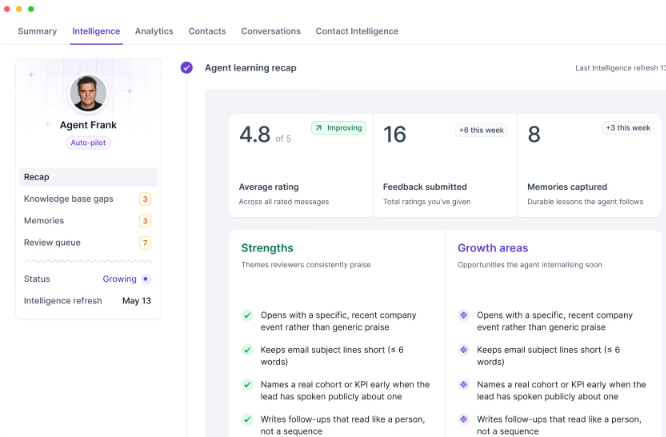Screen dimensions: 666x437
Task: Click 'Themes reviewers consistently praise' subtitle
Action: tap(306, 265)
